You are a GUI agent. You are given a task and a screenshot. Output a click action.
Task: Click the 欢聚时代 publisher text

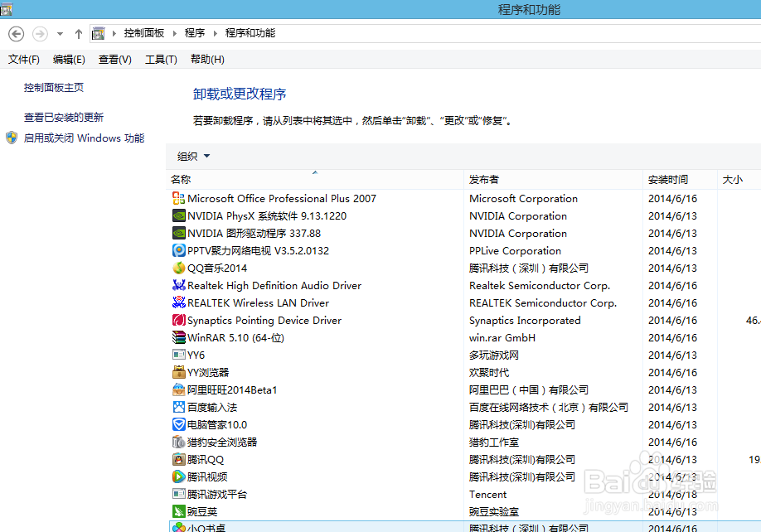pyautogui.click(x=489, y=372)
